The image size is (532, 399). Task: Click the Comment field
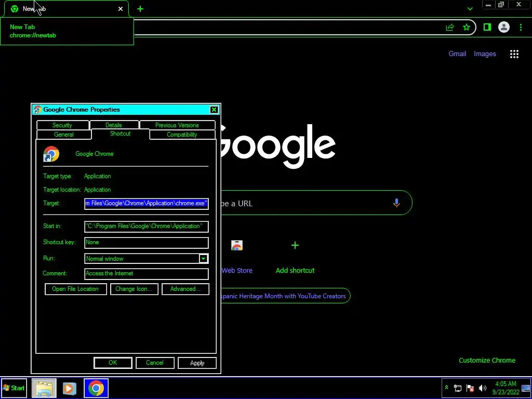point(146,274)
